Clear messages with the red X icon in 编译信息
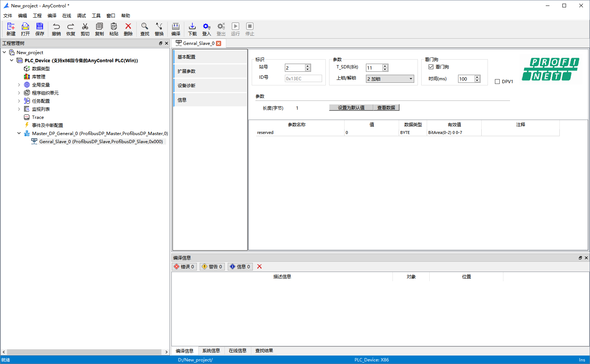This screenshot has width=590, height=364. pos(259,266)
